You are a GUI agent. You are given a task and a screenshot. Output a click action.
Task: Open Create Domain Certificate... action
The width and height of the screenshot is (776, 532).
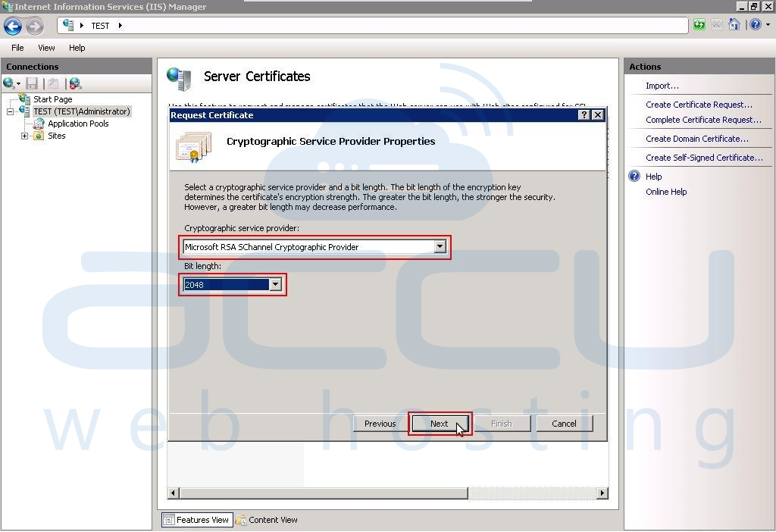pos(697,139)
